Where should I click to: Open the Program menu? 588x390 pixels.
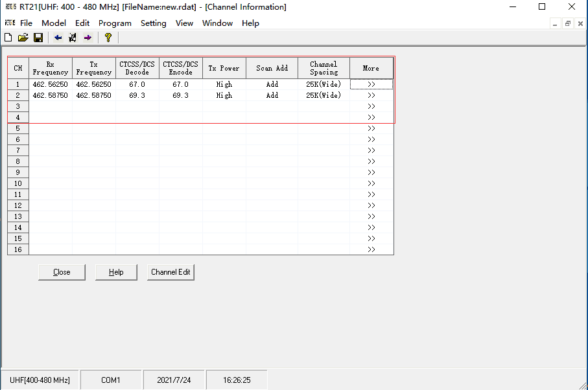(x=115, y=23)
